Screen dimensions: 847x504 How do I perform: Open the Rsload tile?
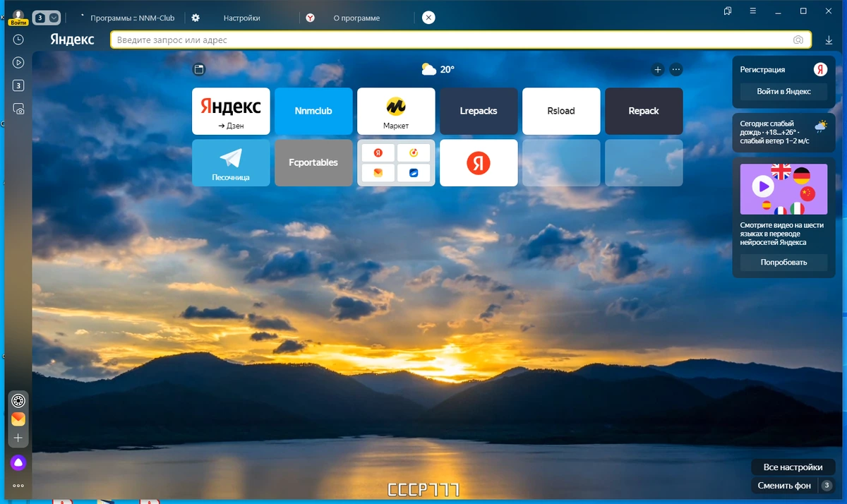[x=561, y=111]
